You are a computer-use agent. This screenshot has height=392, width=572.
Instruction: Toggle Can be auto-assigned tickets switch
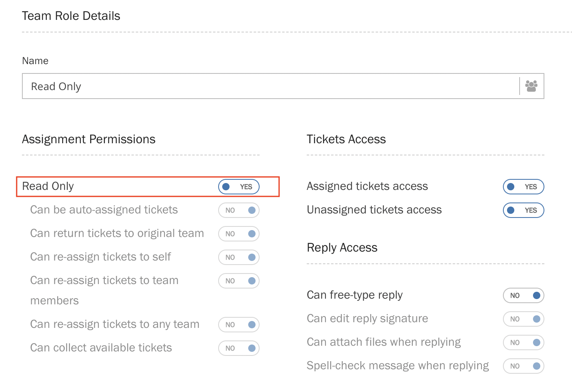pyautogui.click(x=238, y=210)
